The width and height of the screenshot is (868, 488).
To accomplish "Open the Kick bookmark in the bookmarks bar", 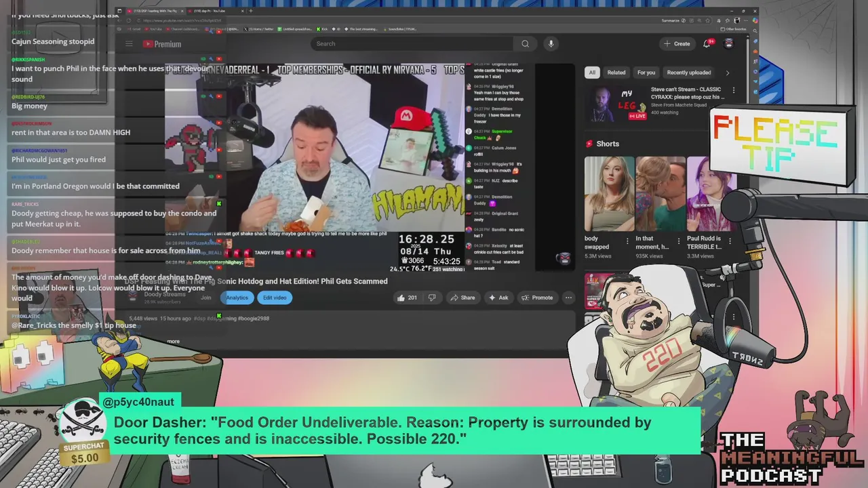I will click(322, 29).
